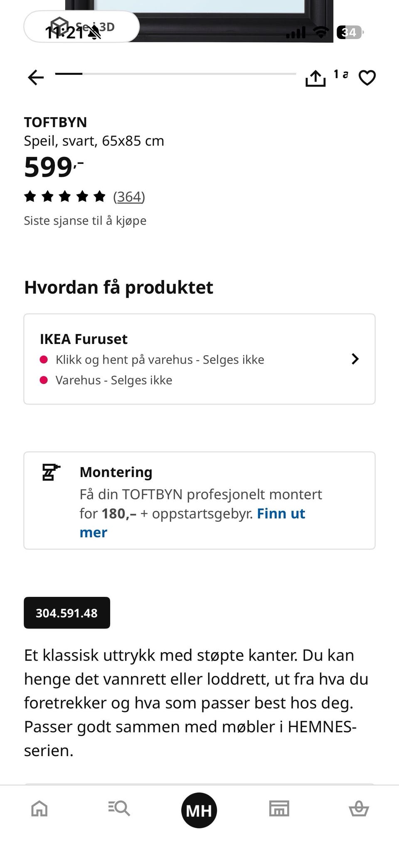Image resolution: width=399 pixels, height=868 pixels.
Task: Follow the Finn ut mer link
Action: tap(192, 523)
